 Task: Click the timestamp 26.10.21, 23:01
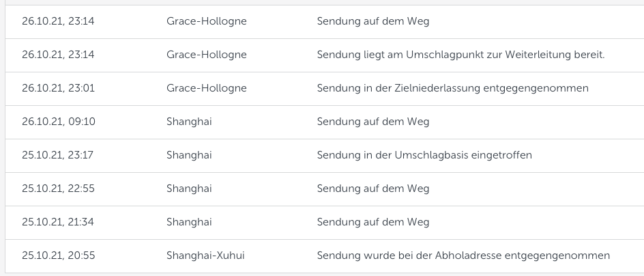coord(58,88)
